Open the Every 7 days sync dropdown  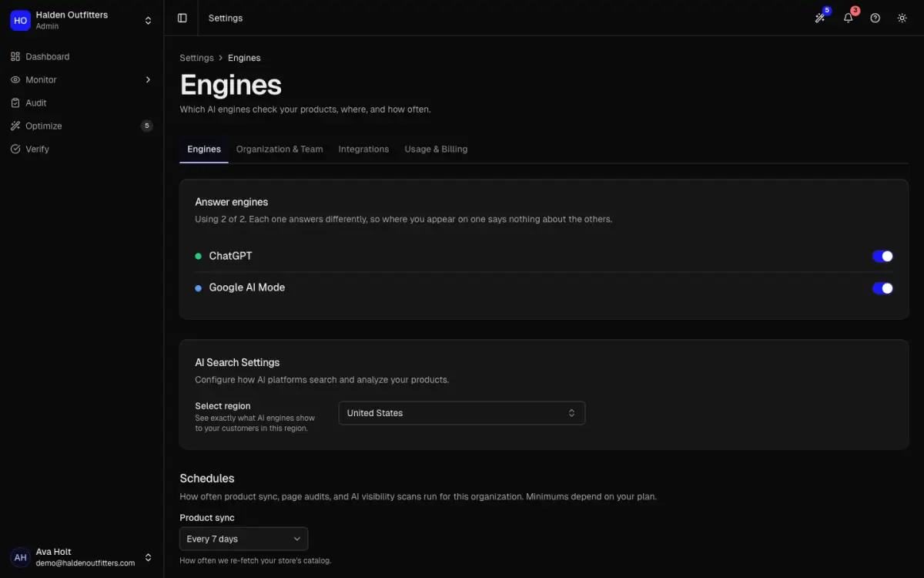click(x=244, y=539)
